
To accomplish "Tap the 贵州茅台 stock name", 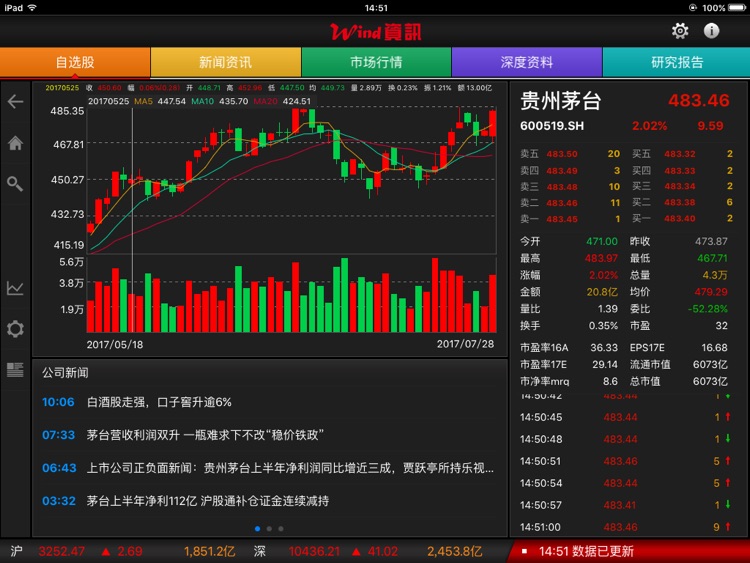I will pyautogui.click(x=561, y=101).
